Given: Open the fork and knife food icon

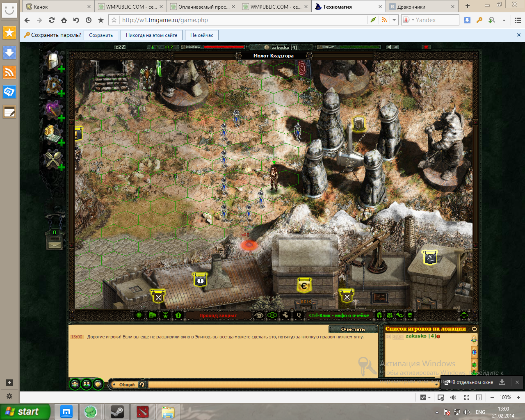Looking at the screenshot, I should [x=54, y=159].
